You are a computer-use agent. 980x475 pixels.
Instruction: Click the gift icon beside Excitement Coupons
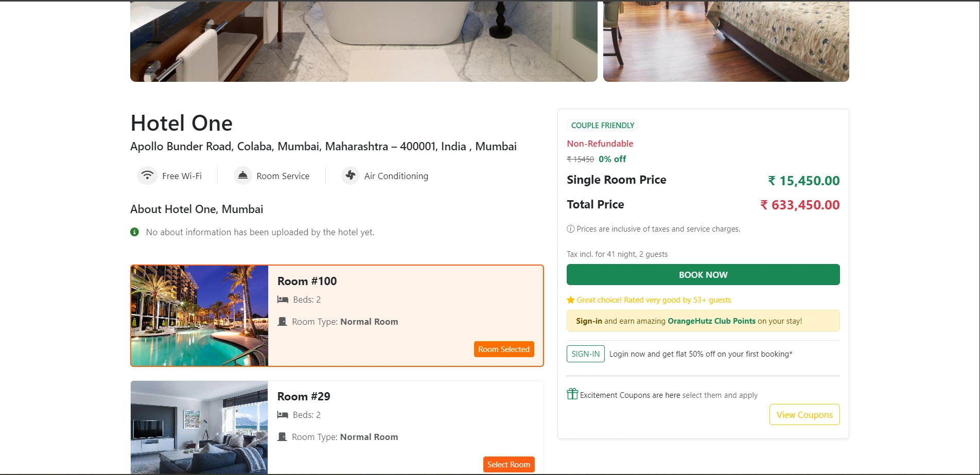coord(572,394)
